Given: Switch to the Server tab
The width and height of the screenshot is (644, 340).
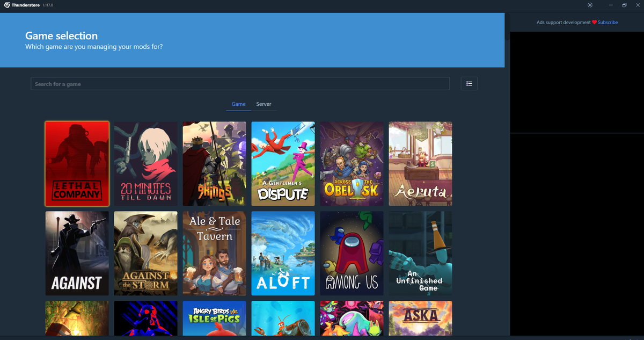Looking at the screenshot, I should point(264,104).
